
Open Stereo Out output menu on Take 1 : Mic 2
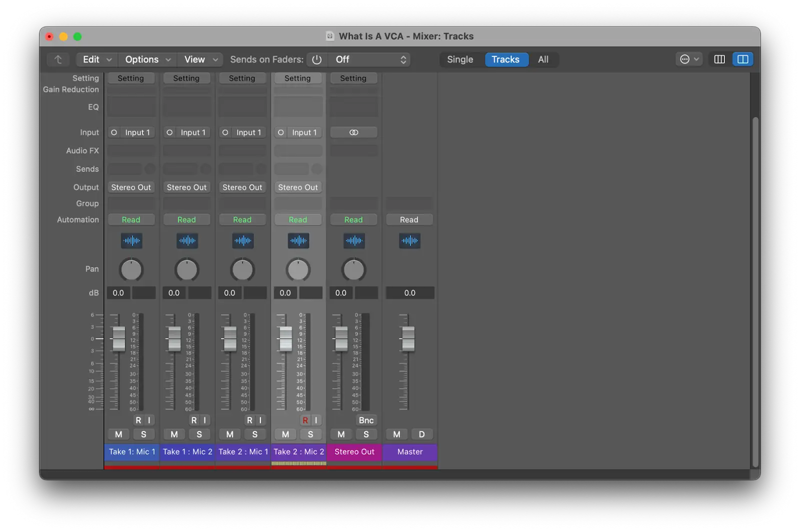click(x=186, y=187)
